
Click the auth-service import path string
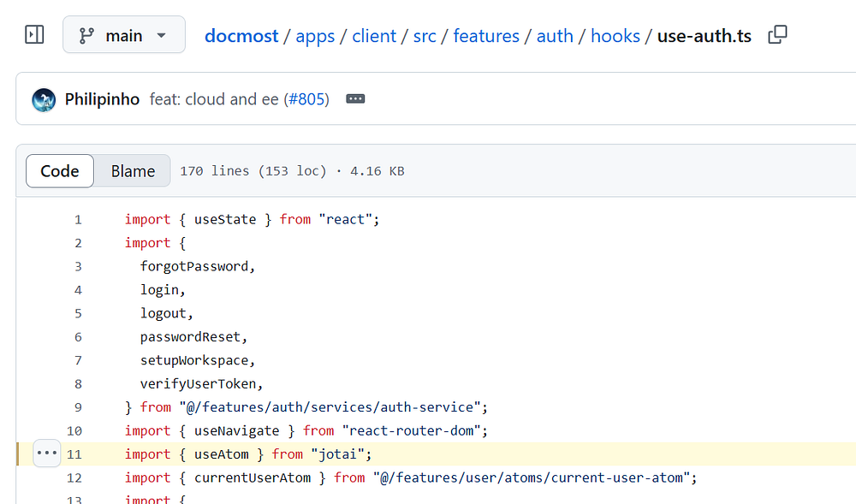click(x=330, y=407)
